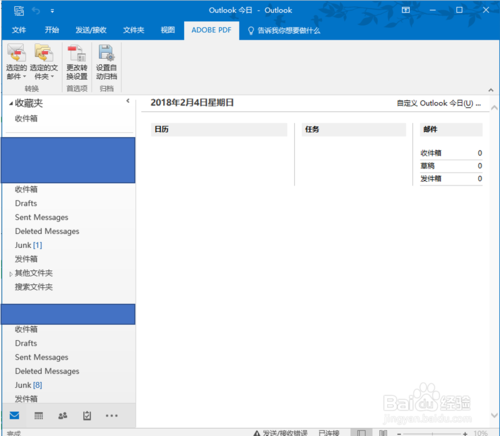This screenshot has height=436, width=500.
Task: Click the lightbulb Tell Me icon
Action: 251,31
